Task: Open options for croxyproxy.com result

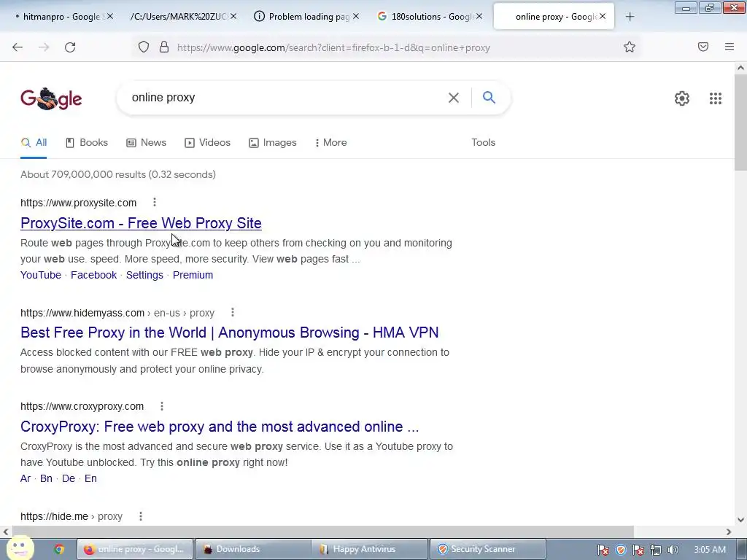Action: tap(162, 406)
